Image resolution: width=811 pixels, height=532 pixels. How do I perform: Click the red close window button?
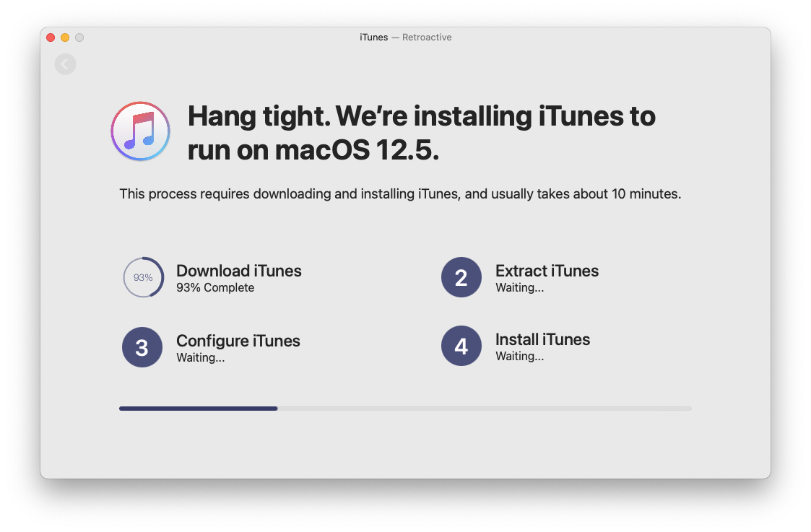click(51, 38)
